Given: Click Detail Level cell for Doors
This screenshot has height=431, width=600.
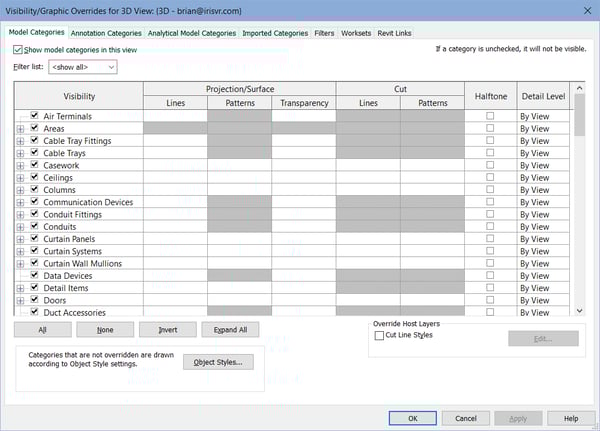Looking at the screenshot, I should pyautogui.click(x=543, y=300).
